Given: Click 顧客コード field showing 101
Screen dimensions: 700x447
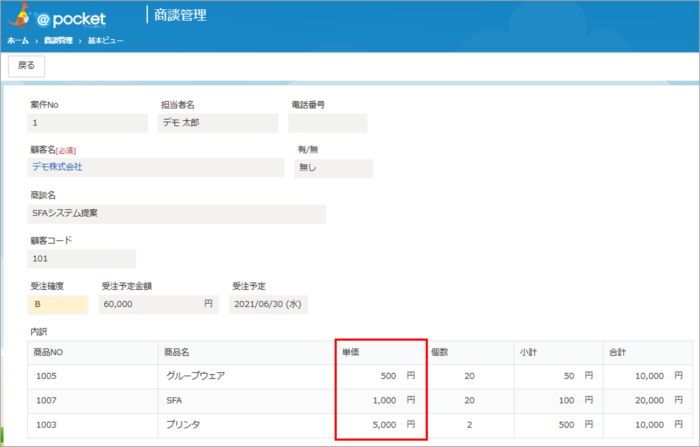Looking at the screenshot, I should [82, 259].
